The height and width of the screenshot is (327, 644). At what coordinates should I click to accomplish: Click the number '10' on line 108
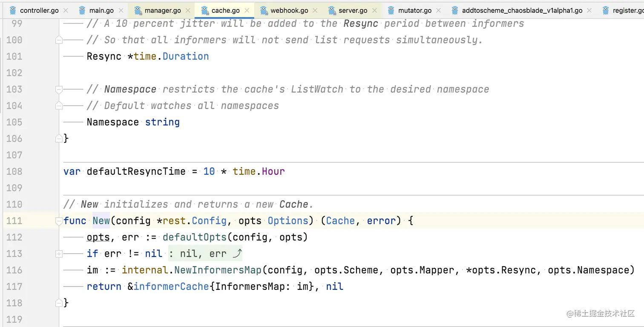(x=209, y=171)
